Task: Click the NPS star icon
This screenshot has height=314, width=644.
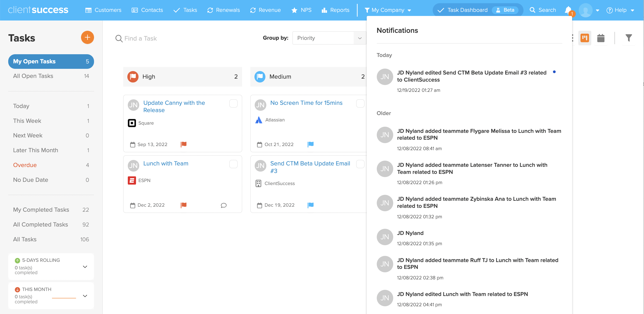Action: click(294, 10)
